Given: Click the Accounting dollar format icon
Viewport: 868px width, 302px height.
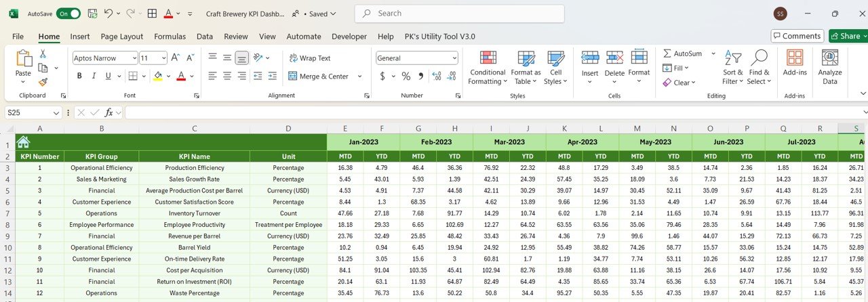Looking at the screenshot, I should click(382, 76).
